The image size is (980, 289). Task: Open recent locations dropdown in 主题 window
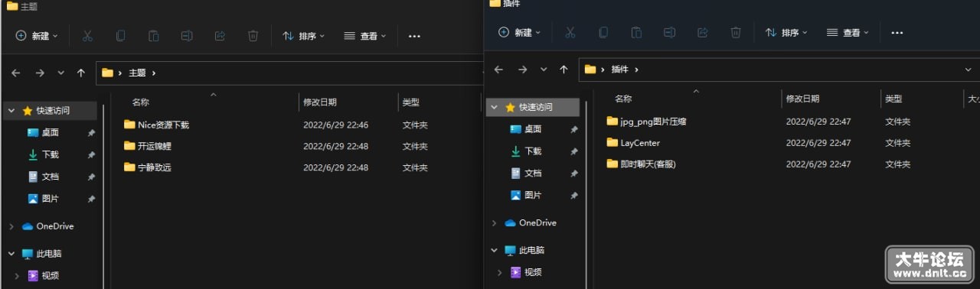[x=61, y=73]
